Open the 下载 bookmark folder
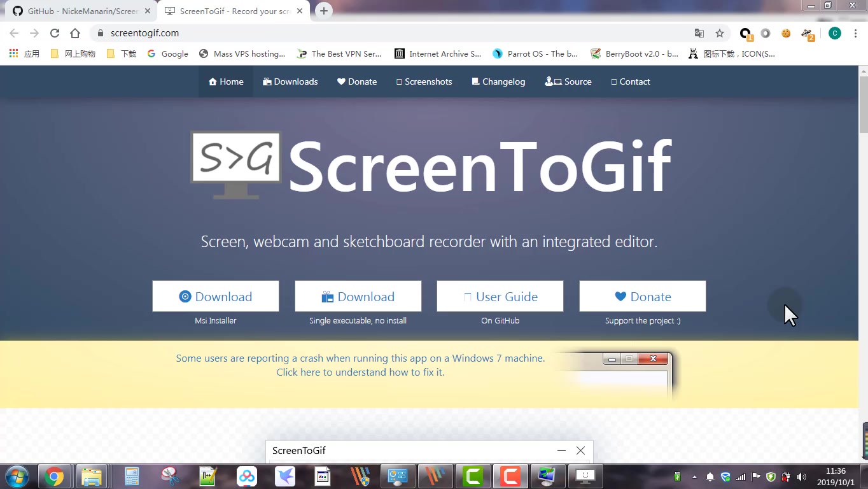Viewport: 868px width, 489px height. (x=121, y=54)
